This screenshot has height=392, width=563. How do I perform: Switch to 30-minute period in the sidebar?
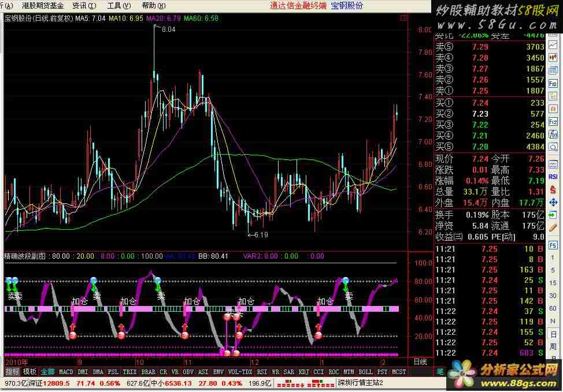(x=553, y=296)
